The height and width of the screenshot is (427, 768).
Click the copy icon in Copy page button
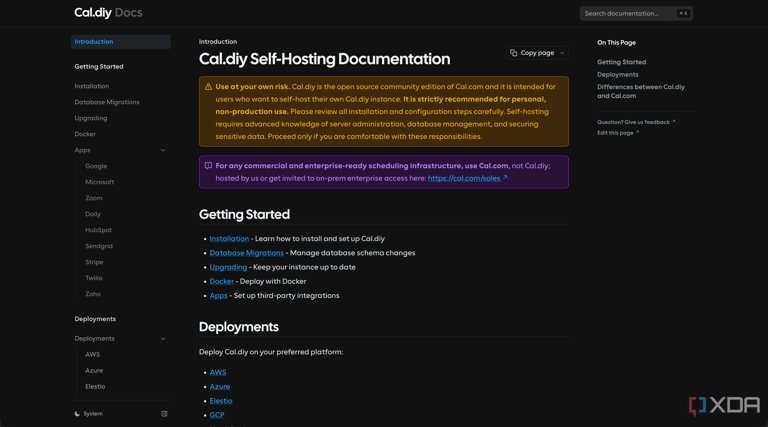(513, 53)
